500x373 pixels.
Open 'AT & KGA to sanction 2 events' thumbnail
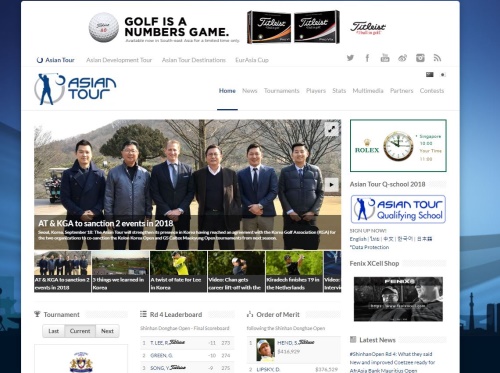[x=62, y=272]
